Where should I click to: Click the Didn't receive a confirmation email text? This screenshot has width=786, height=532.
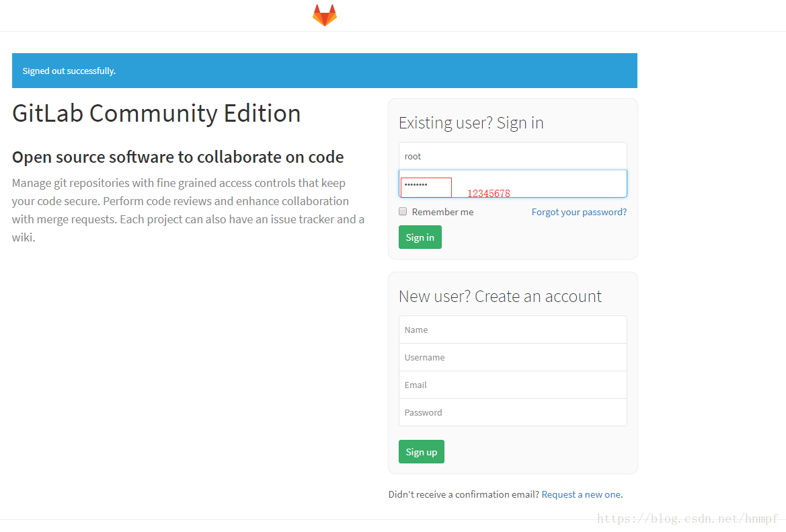point(464,494)
